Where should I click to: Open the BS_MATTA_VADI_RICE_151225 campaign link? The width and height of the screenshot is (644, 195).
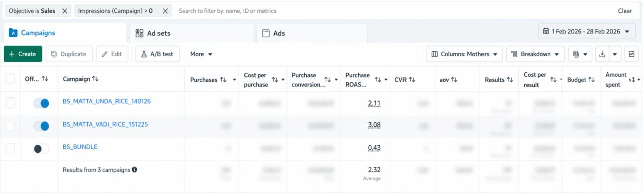(x=105, y=124)
